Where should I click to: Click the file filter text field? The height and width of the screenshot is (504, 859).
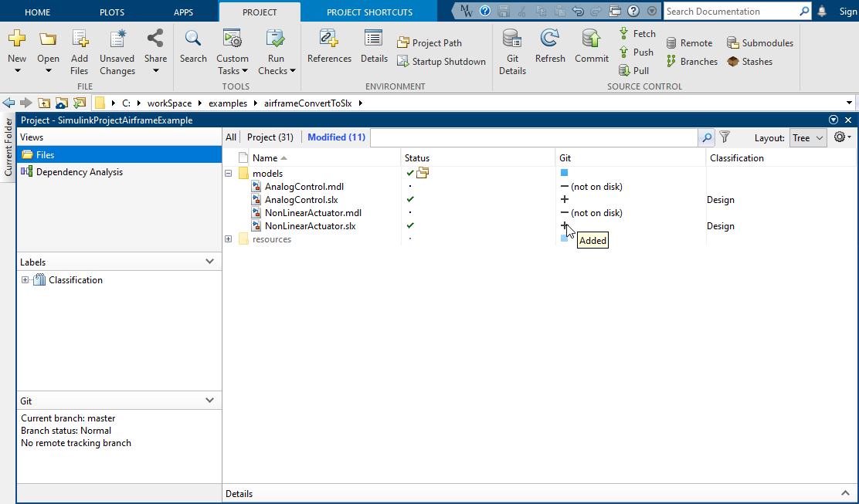534,137
